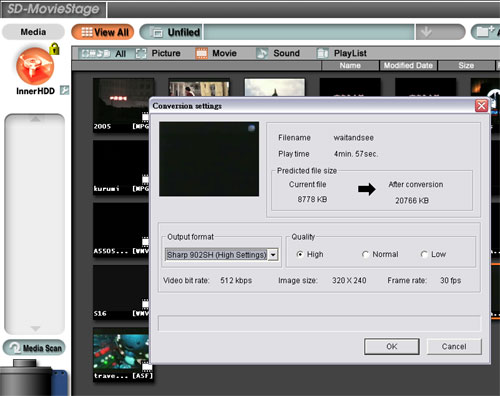Select the S16 video thumbnail
This screenshot has height=396, width=500.
click(121, 292)
